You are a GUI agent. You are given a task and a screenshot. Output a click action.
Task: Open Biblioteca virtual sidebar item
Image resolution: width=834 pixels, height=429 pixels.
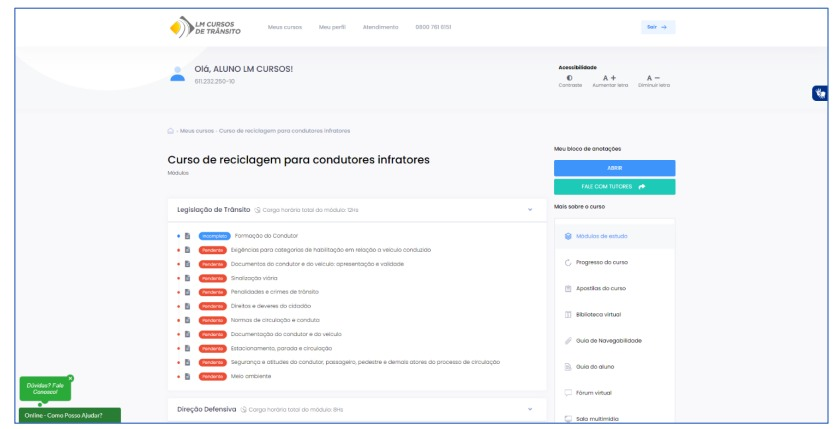point(598,315)
